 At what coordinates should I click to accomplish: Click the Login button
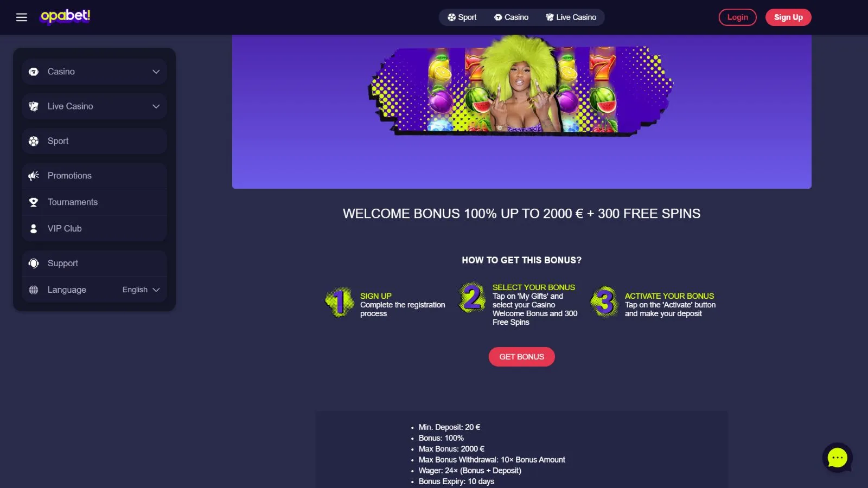click(x=738, y=17)
